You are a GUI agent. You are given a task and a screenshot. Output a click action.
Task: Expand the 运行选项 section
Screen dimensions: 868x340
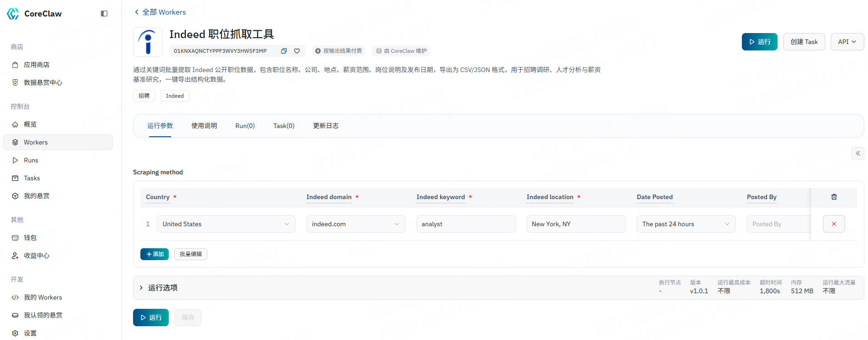[162, 288]
